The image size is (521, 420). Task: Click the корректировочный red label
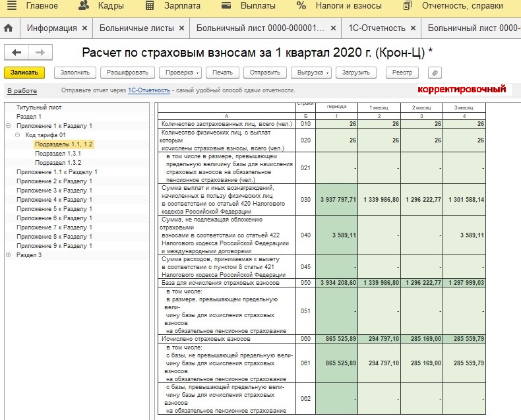[462, 90]
